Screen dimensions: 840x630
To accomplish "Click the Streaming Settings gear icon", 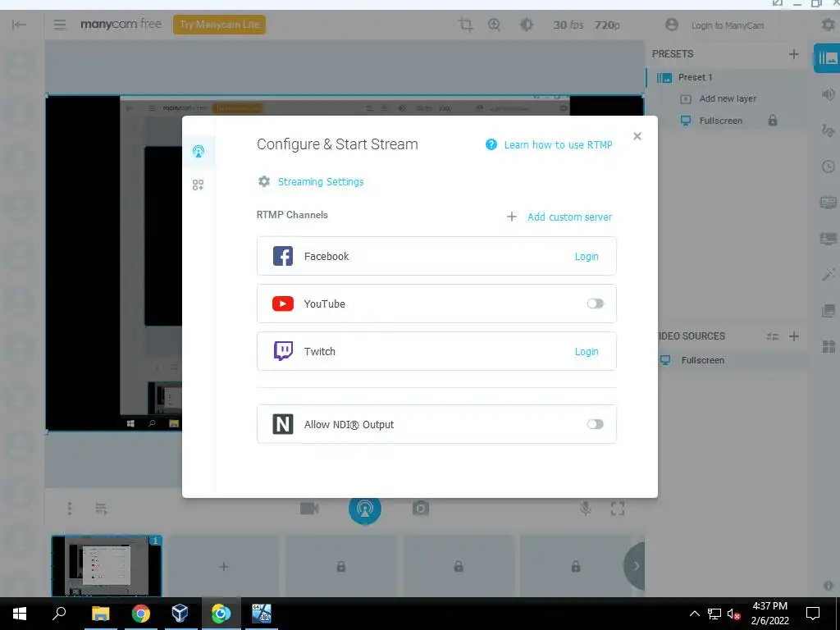I will (x=264, y=181).
